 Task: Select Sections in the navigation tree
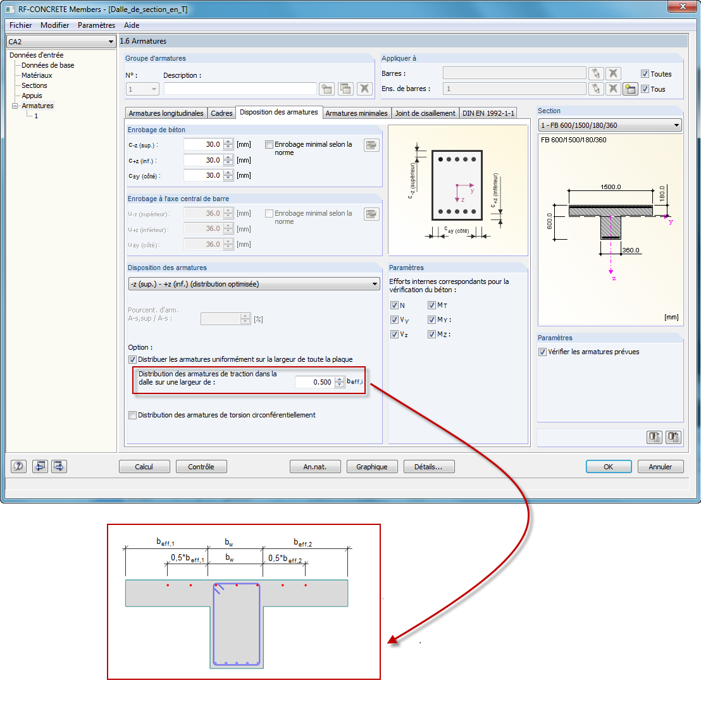(x=34, y=85)
